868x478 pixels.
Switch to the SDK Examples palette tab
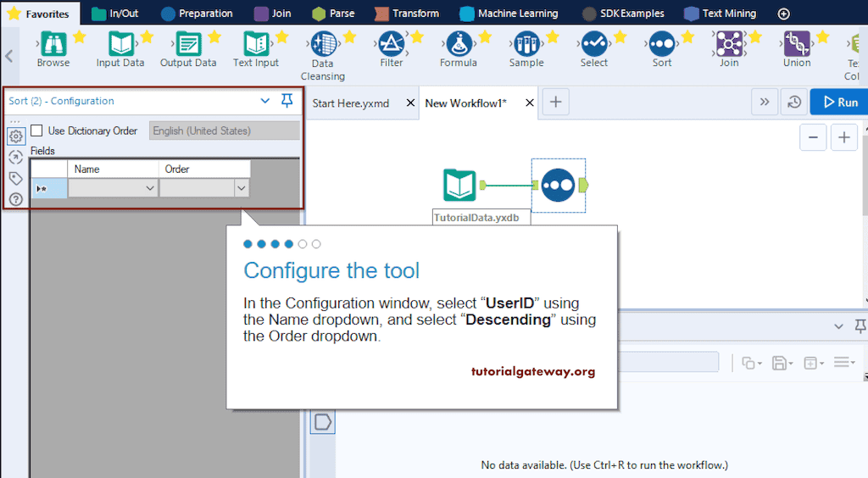623,14
